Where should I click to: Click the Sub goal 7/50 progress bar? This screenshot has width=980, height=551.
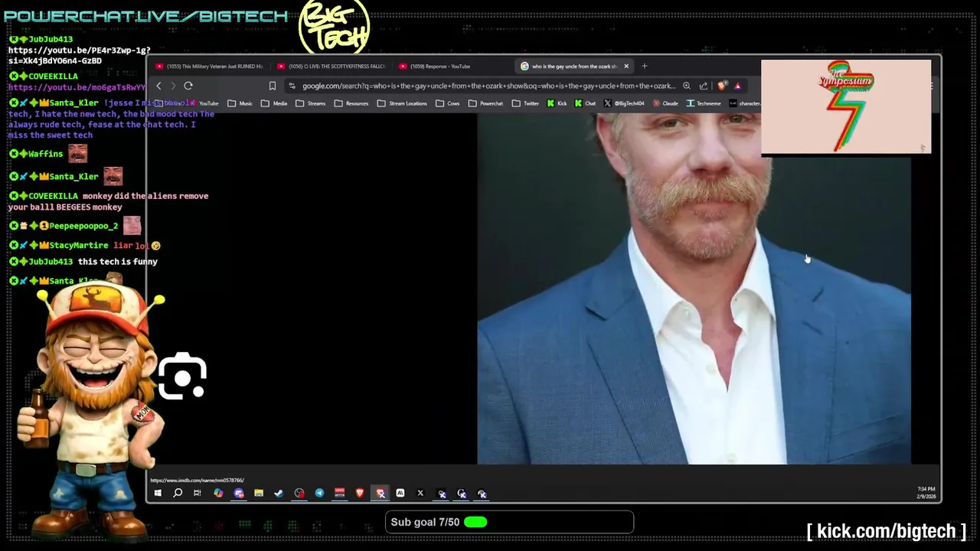509,522
